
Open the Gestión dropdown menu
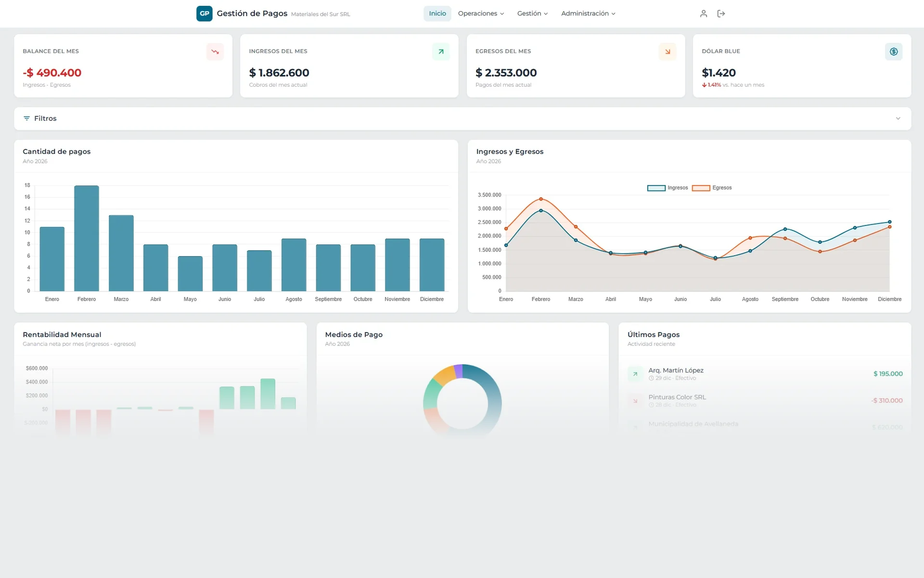pyautogui.click(x=532, y=13)
